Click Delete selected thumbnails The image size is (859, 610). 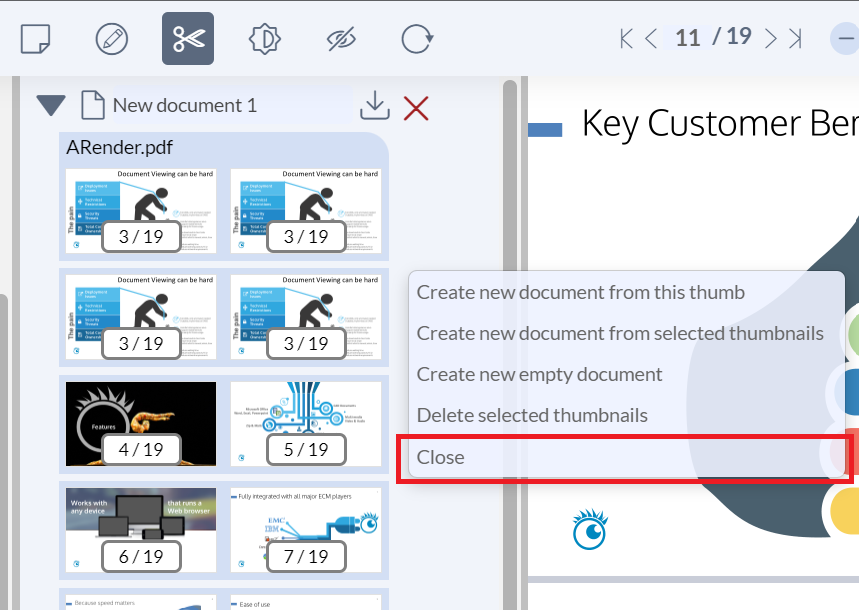(x=532, y=415)
